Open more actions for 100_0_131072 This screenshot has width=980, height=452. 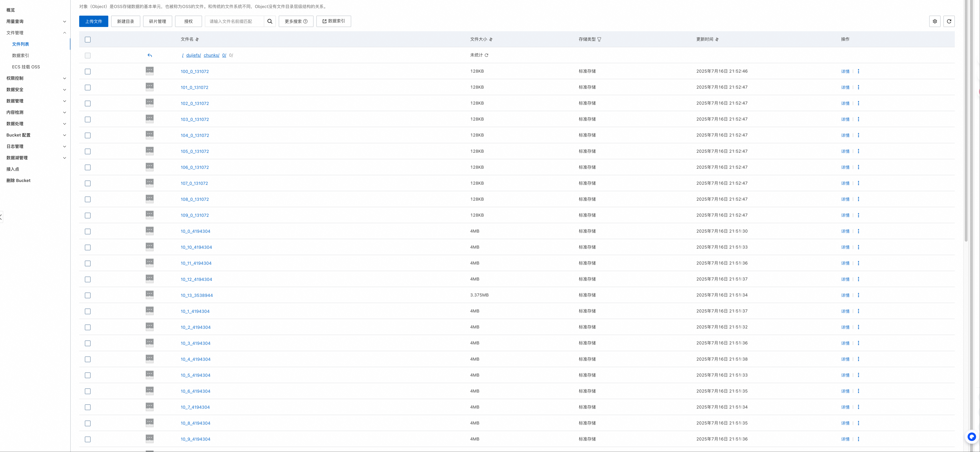click(x=858, y=71)
